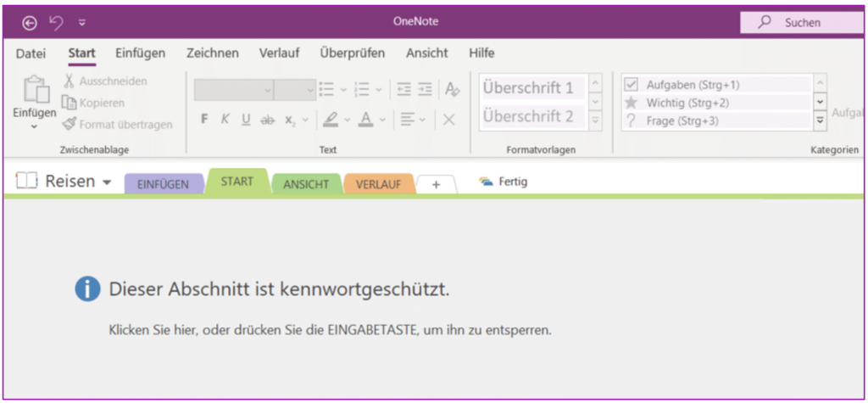The width and height of the screenshot is (868, 403).
Task: Apply the Überschrift 2 style
Action: click(533, 116)
